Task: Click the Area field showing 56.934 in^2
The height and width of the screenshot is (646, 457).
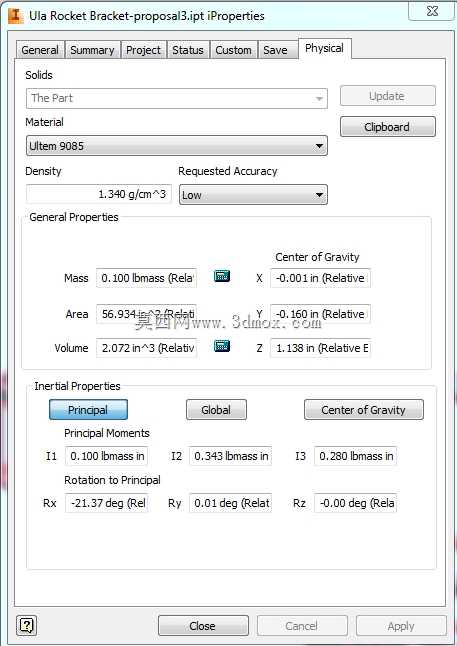Action: click(146, 314)
